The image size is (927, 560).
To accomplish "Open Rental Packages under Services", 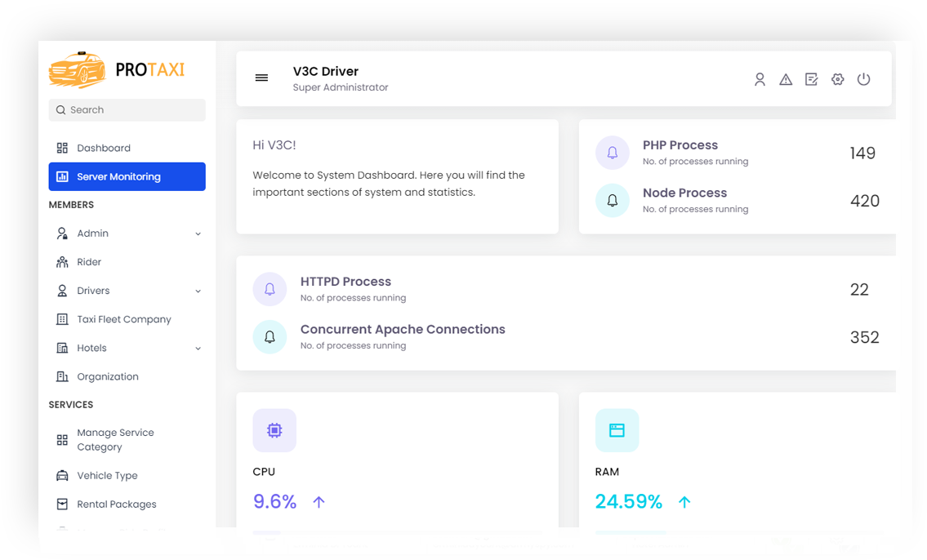I will coord(115,504).
